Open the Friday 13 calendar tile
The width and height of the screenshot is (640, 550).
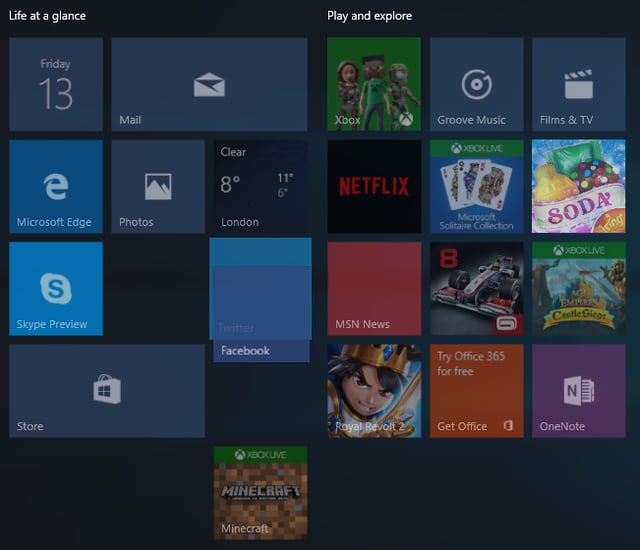click(x=56, y=84)
